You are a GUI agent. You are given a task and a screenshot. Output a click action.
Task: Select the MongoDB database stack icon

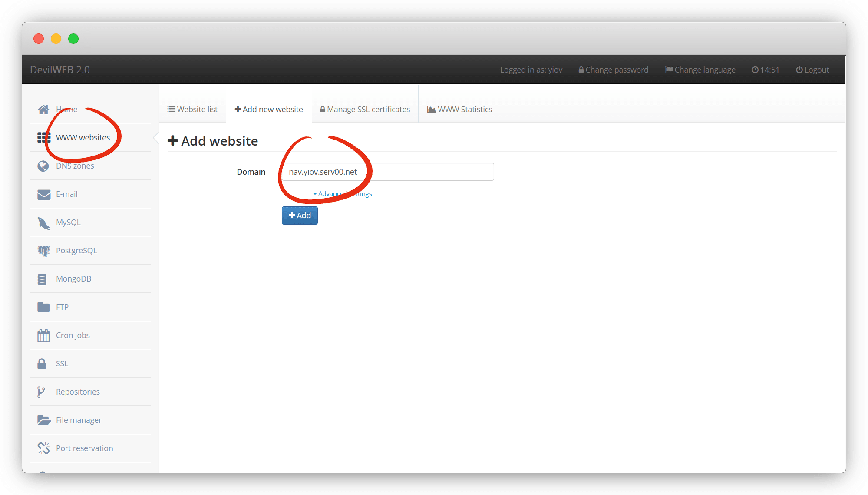(x=42, y=279)
